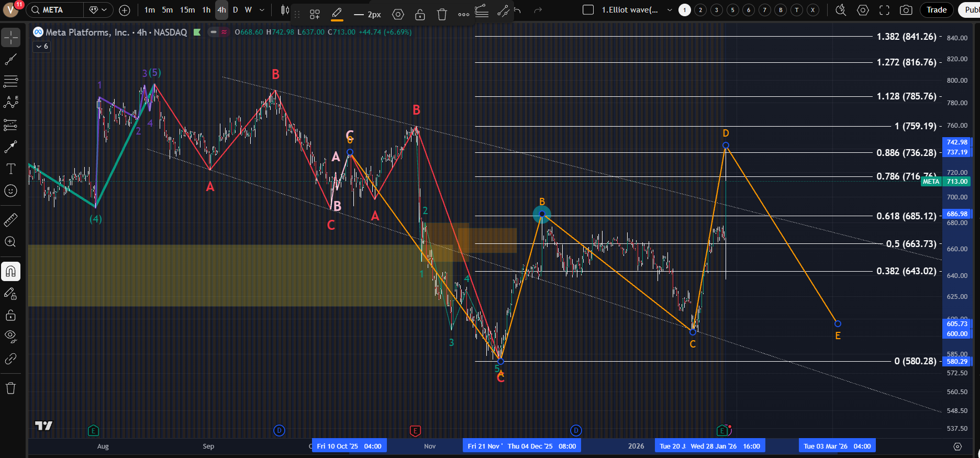980x458 pixels.
Task: Expand the timeframe interval dropdown arrow
Action: (262, 10)
